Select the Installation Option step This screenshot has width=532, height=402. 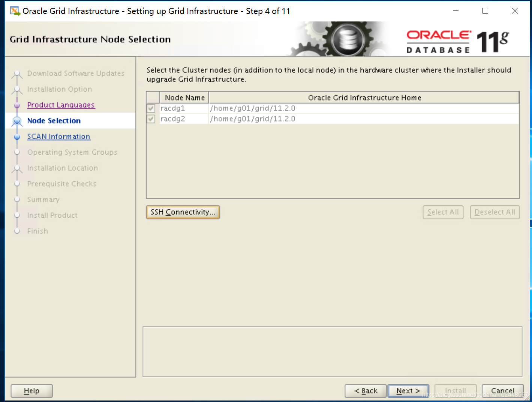tap(60, 89)
